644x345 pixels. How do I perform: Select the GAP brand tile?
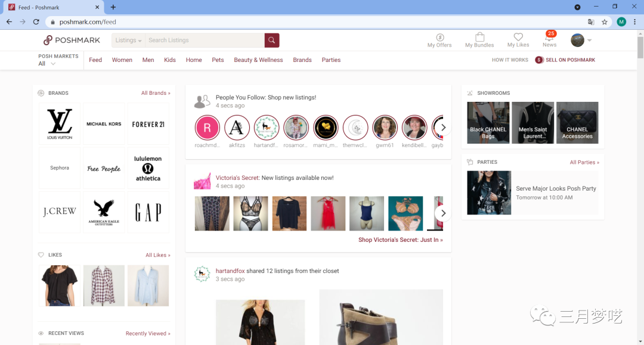pos(148,212)
